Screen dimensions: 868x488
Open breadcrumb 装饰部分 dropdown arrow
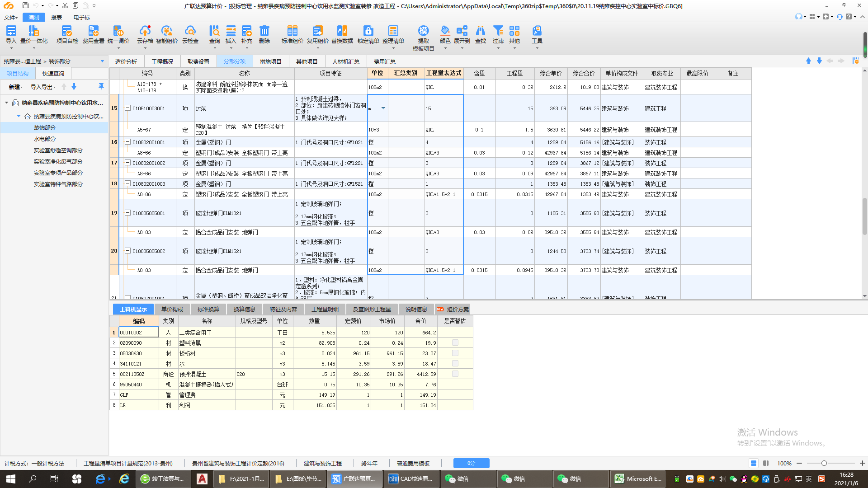pyautogui.click(x=102, y=61)
